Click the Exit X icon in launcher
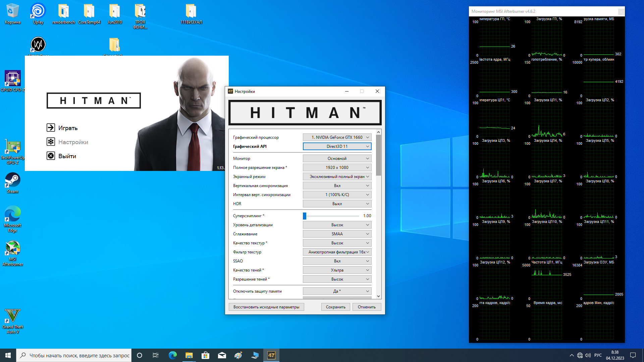The height and width of the screenshot is (362, 644). [51, 156]
